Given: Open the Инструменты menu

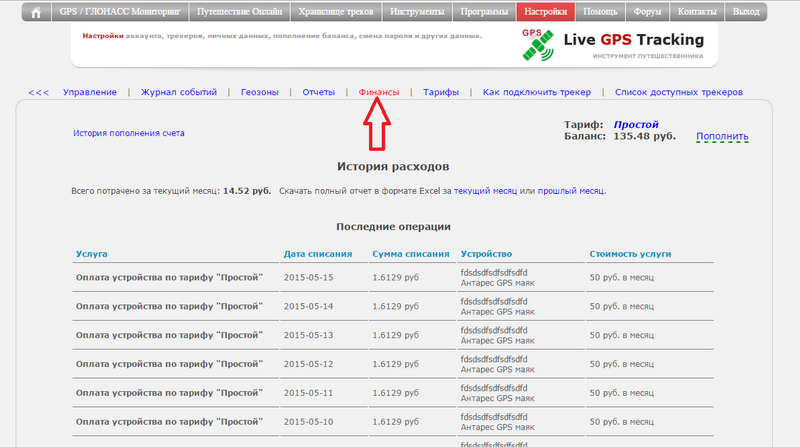Looking at the screenshot, I should coord(419,13).
